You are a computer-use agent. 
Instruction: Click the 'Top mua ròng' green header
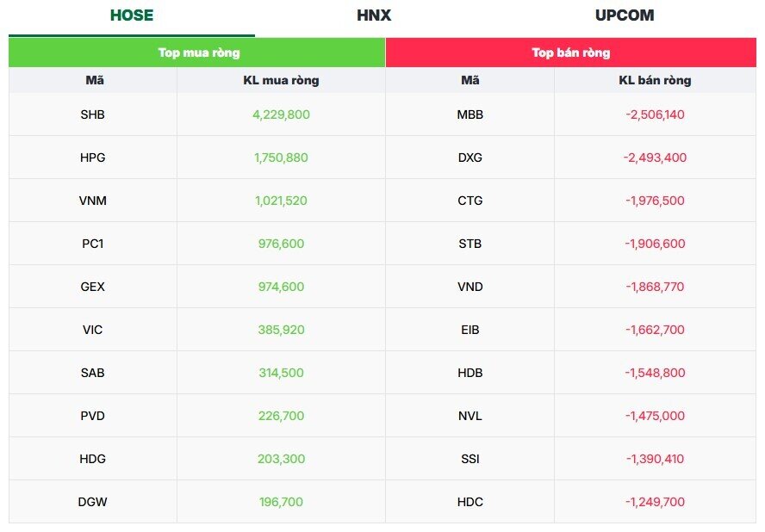point(196,53)
